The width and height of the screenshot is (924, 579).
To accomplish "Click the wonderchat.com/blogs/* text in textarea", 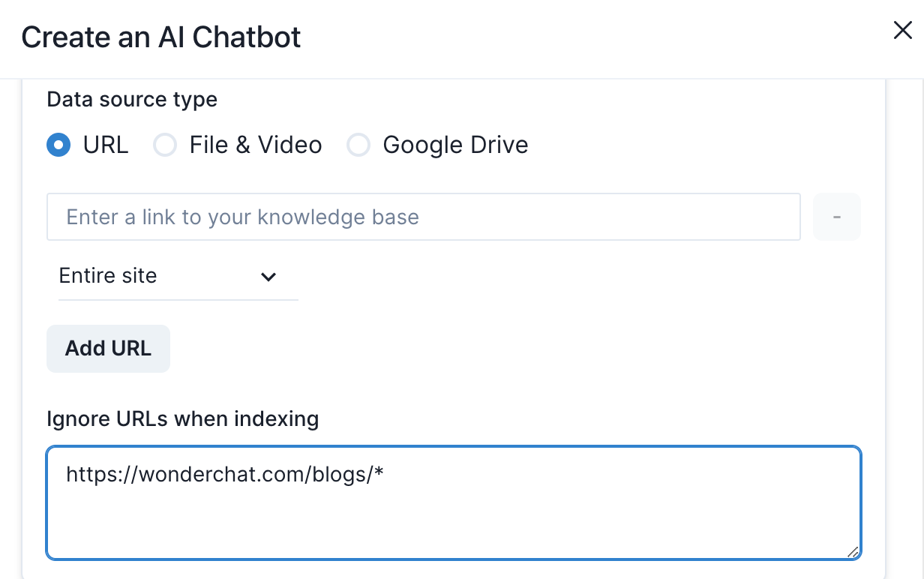I will tap(225, 475).
